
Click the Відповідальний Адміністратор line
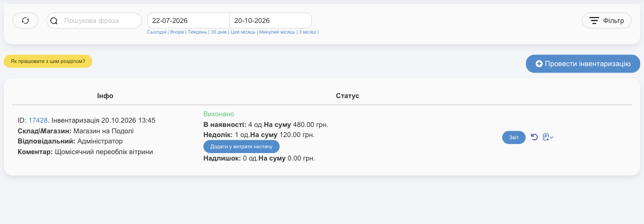point(70,141)
